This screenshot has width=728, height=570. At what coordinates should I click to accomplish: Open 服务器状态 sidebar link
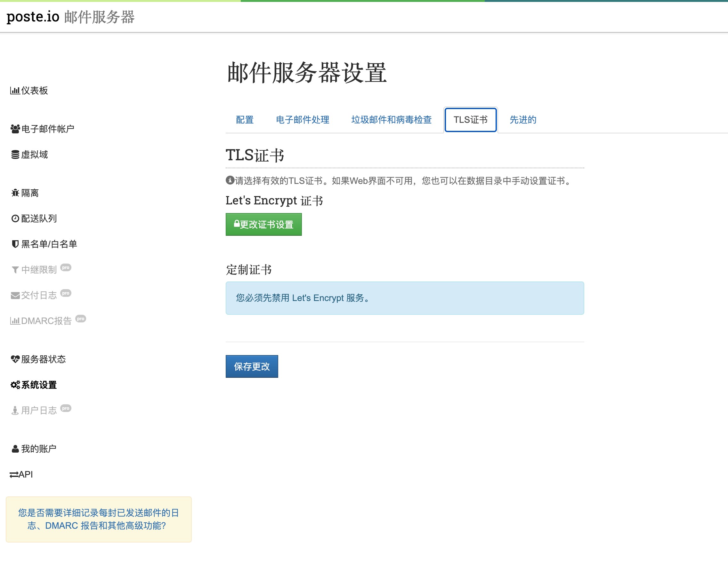(38, 360)
